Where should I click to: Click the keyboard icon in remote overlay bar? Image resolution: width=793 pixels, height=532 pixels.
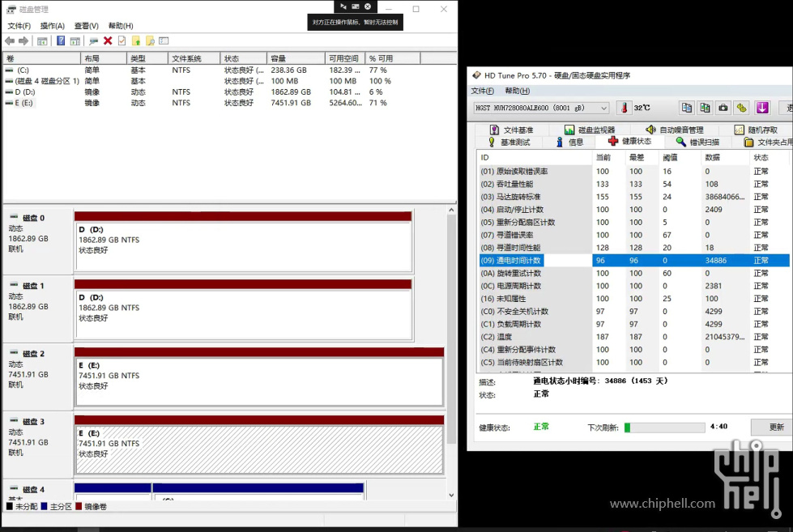[356, 6]
